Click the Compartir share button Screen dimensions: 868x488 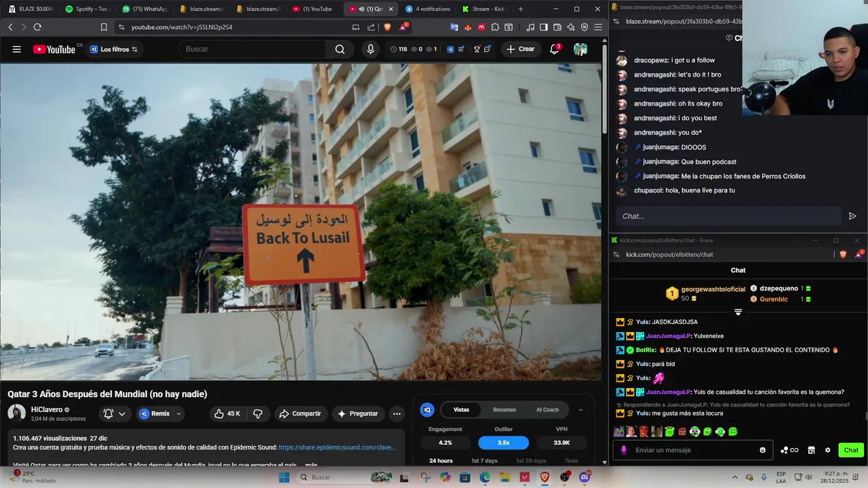click(300, 413)
